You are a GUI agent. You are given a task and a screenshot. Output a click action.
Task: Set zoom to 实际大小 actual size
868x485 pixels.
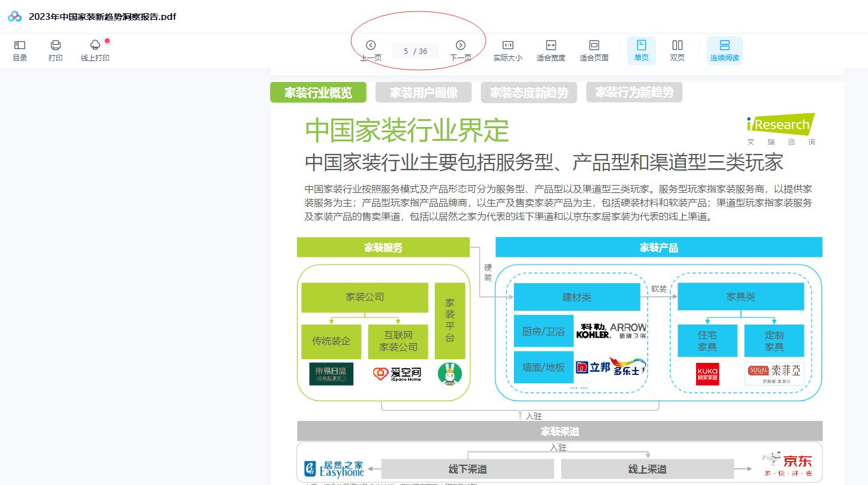coord(507,50)
